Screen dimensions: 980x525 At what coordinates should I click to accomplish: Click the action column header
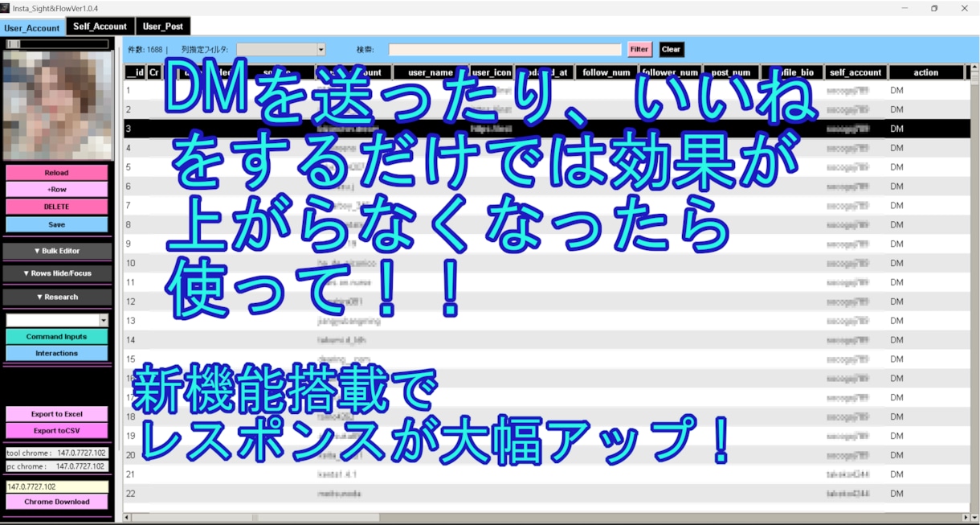(x=926, y=72)
